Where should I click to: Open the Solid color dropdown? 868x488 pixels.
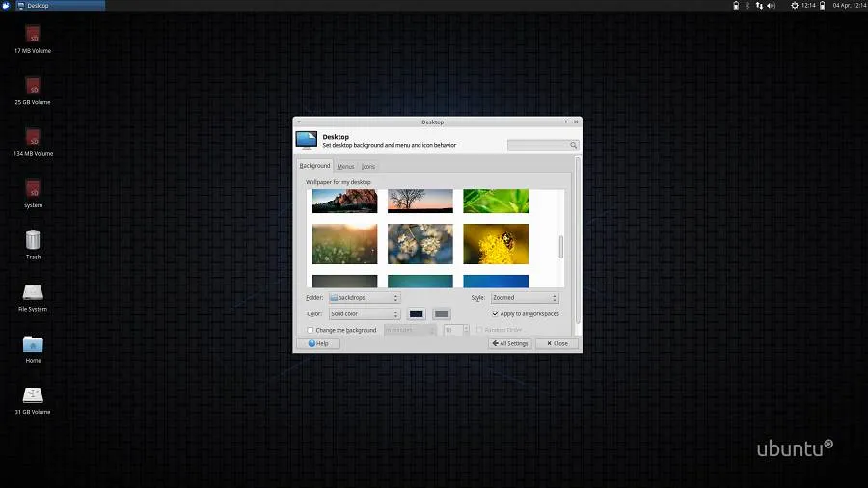[364, 313]
